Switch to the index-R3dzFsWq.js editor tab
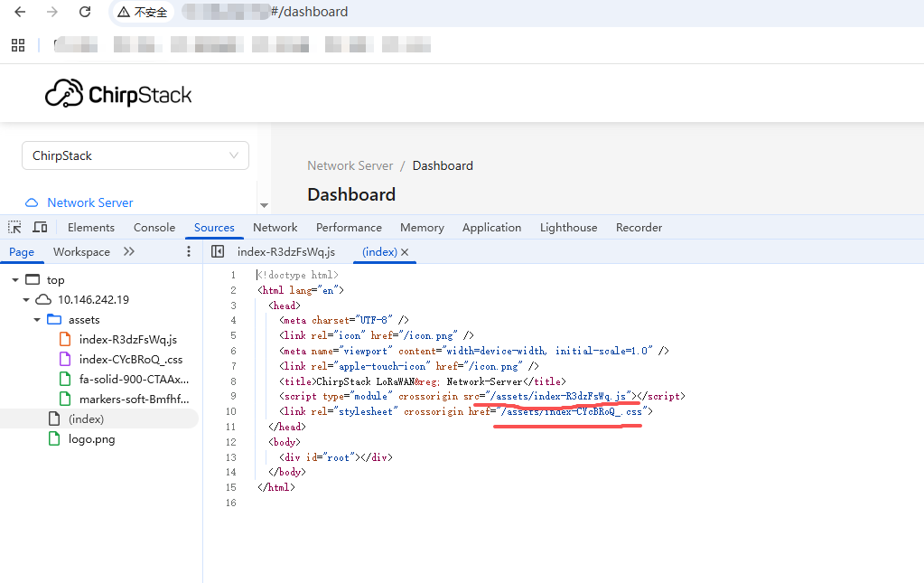924x583 pixels. [286, 251]
